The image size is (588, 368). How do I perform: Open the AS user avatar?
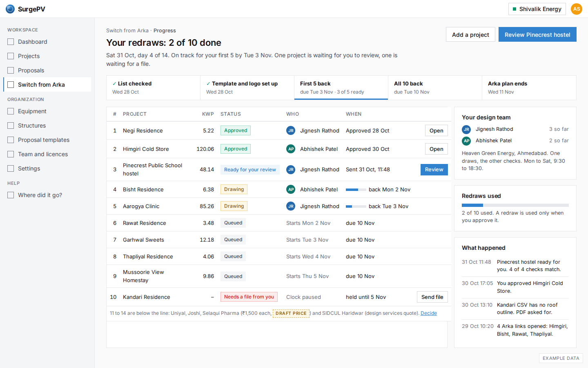(577, 9)
